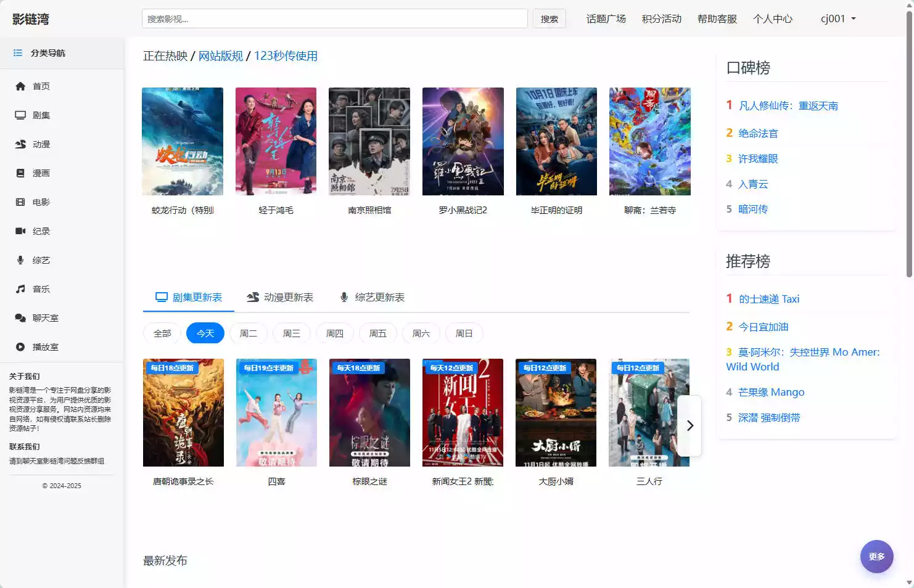Click the microphone icon beside 综艺
914x588 pixels.
(20, 260)
